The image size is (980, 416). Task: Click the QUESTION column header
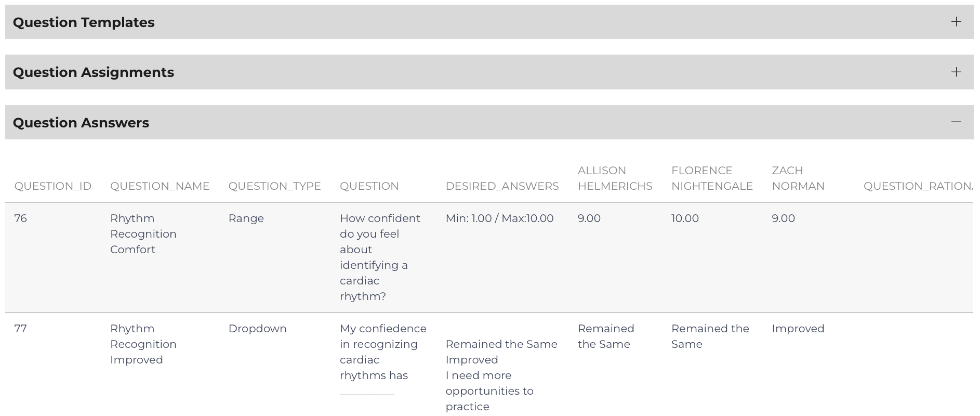coord(369,186)
